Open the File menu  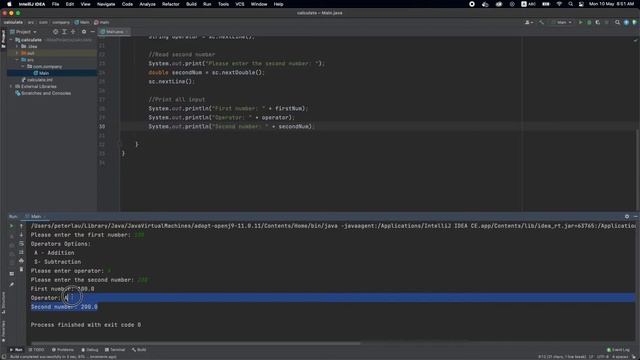click(56, 4)
